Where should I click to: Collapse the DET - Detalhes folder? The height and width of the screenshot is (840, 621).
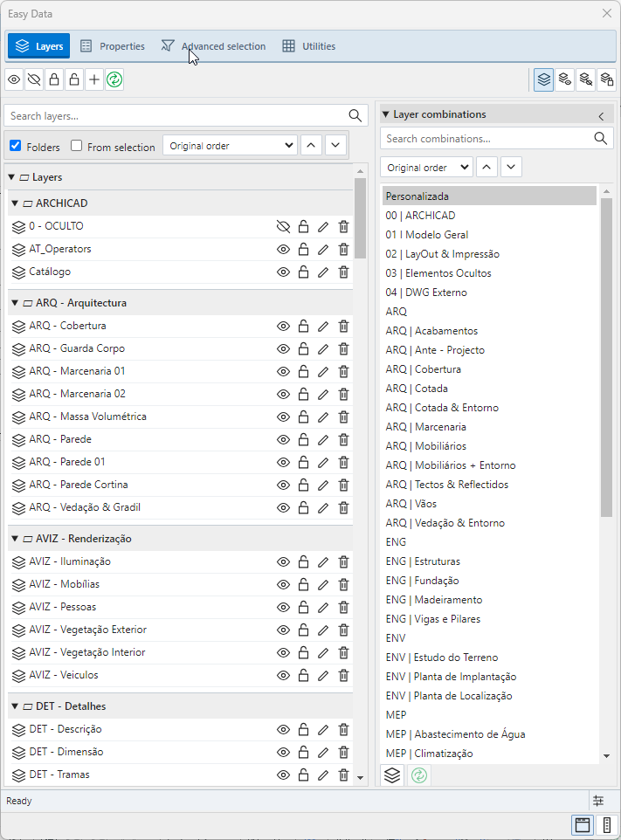pos(15,706)
